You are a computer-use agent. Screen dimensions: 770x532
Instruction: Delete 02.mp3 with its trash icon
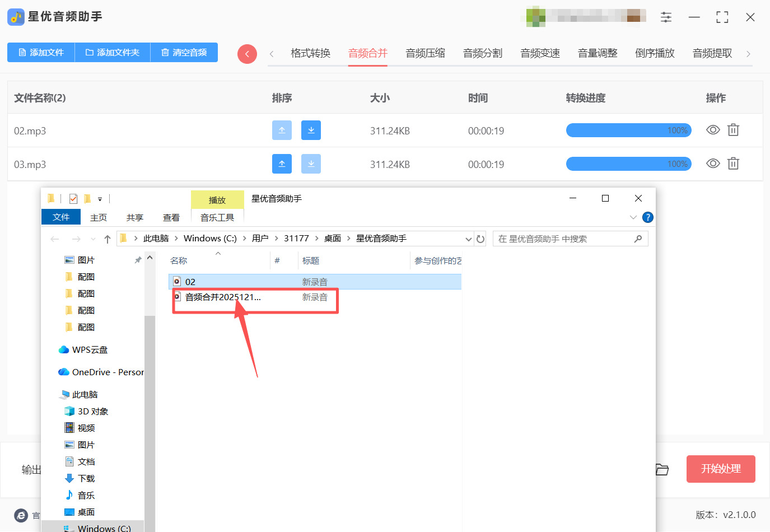tap(733, 130)
